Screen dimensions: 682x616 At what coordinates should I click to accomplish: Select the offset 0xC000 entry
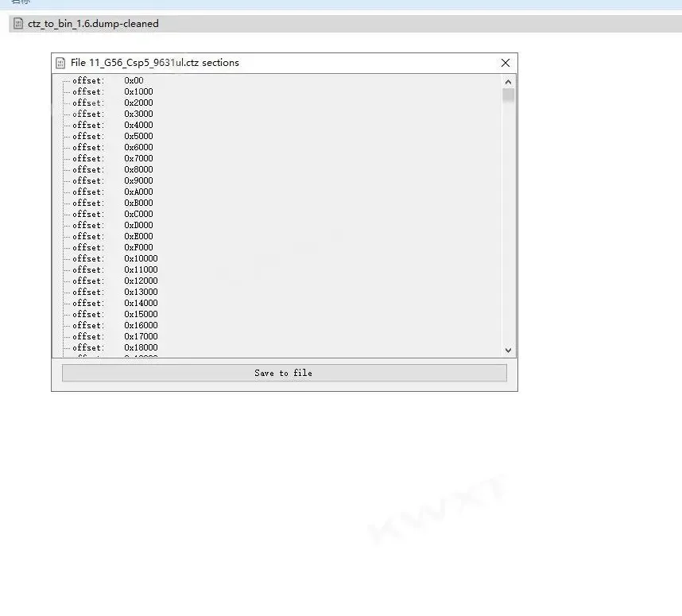113,214
